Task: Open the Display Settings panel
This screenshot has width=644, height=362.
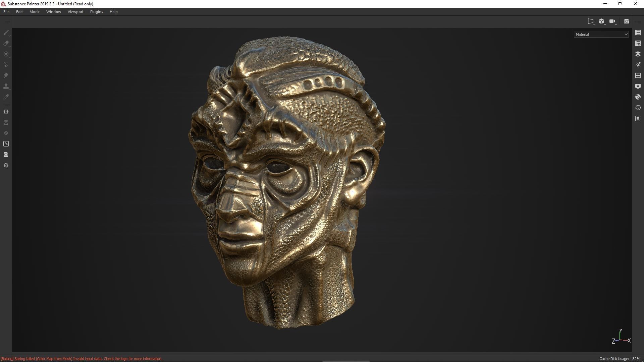Action: click(x=638, y=86)
